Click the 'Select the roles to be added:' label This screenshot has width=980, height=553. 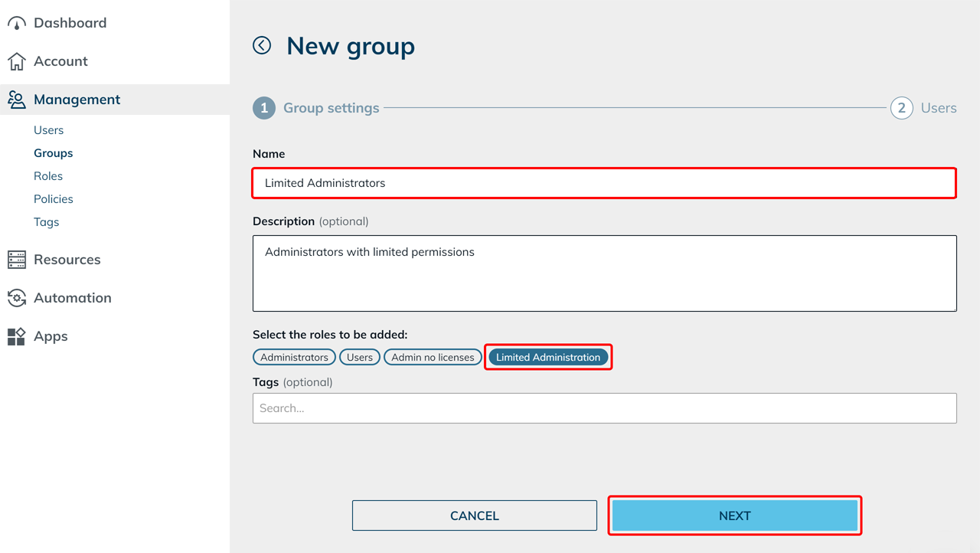pos(330,335)
